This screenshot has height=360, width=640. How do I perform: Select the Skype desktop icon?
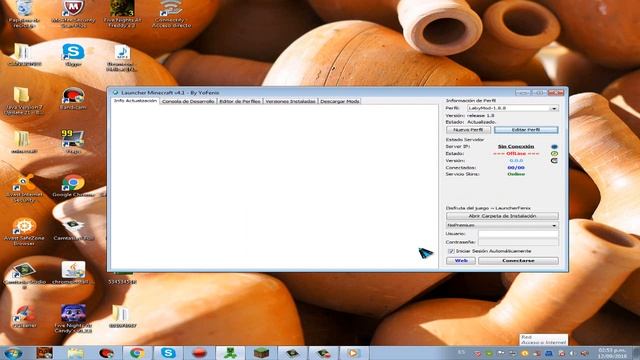[x=73, y=55]
